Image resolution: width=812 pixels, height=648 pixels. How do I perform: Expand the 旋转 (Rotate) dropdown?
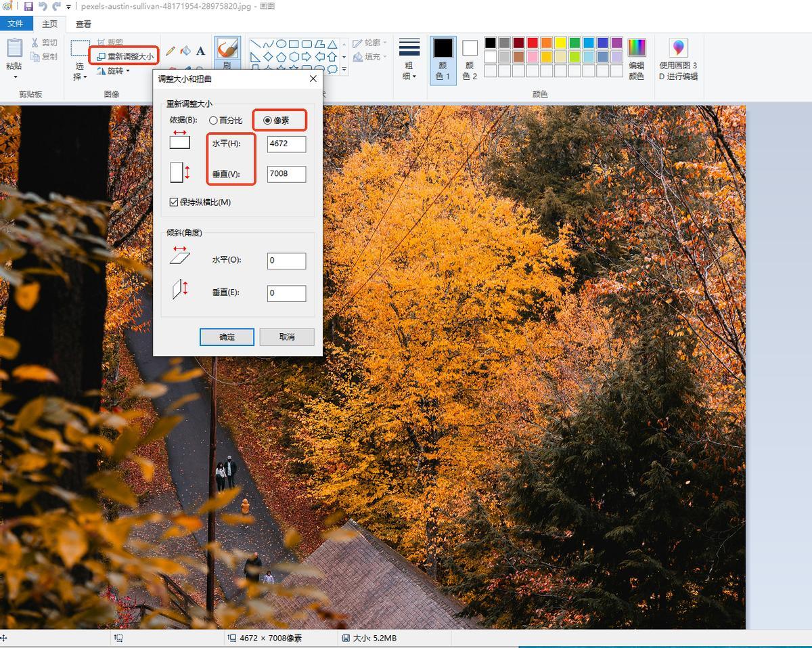point(127,71)
